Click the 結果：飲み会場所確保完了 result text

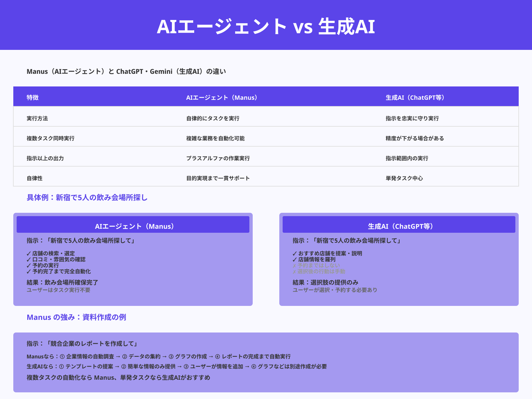coord(62,282)
